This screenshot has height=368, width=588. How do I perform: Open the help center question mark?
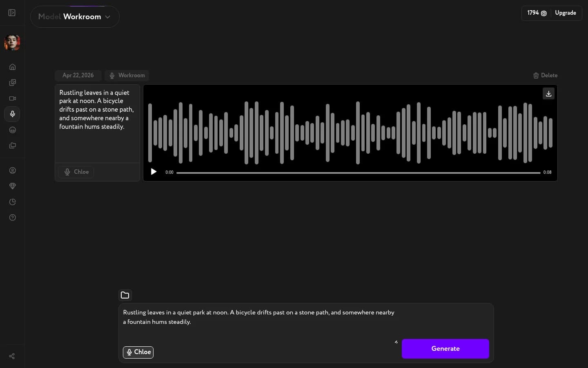[x=12, y=218]
